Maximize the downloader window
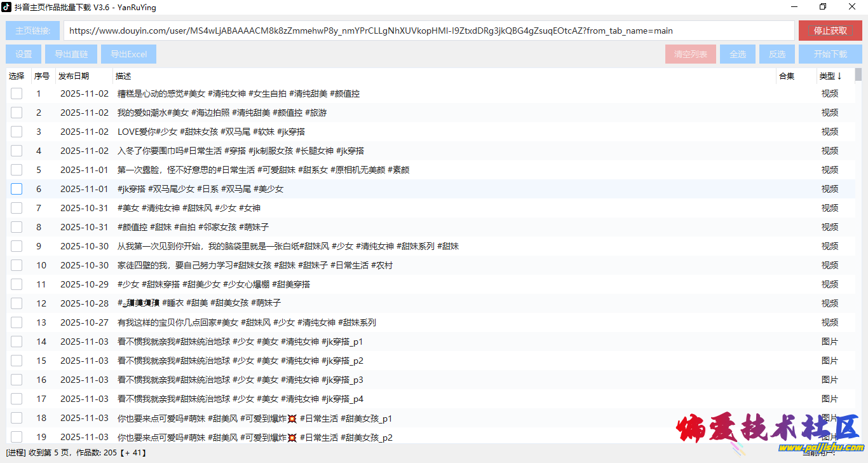Screen dimensions: 868x463 [x=824, y=7]
